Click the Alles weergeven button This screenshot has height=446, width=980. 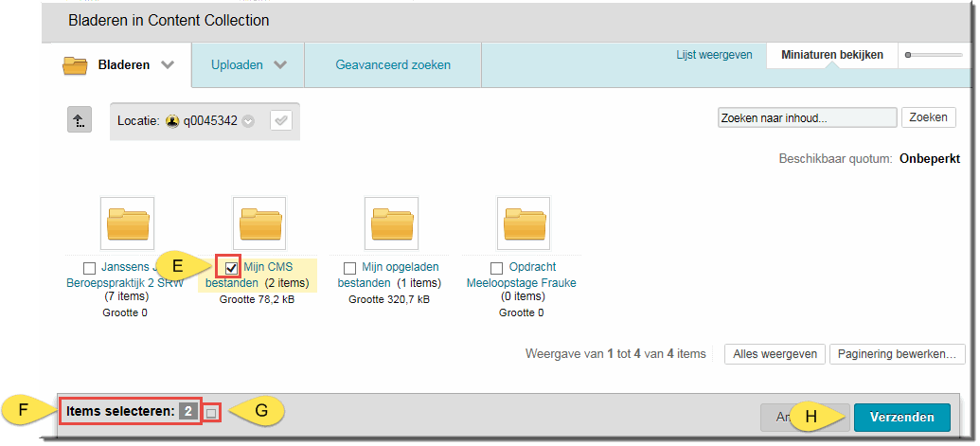tap(775, 354)
